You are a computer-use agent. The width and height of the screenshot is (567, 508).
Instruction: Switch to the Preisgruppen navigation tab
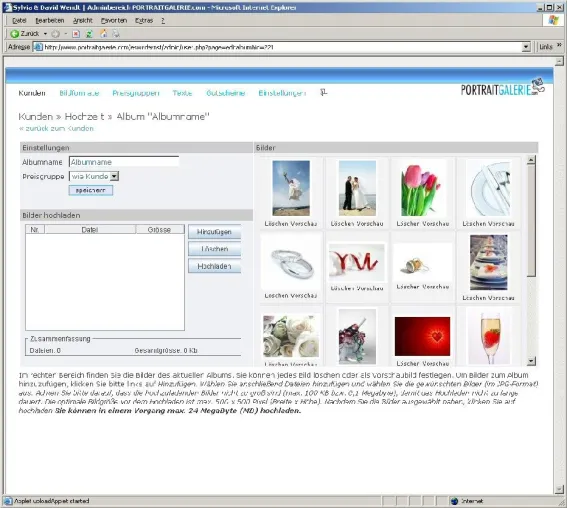[x=136, y=93]
